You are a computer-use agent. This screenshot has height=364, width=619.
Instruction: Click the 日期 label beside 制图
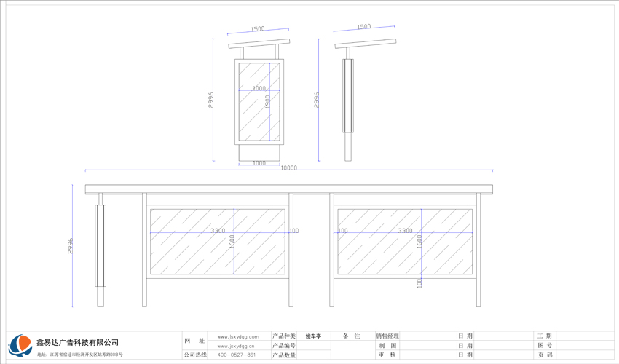465,346
